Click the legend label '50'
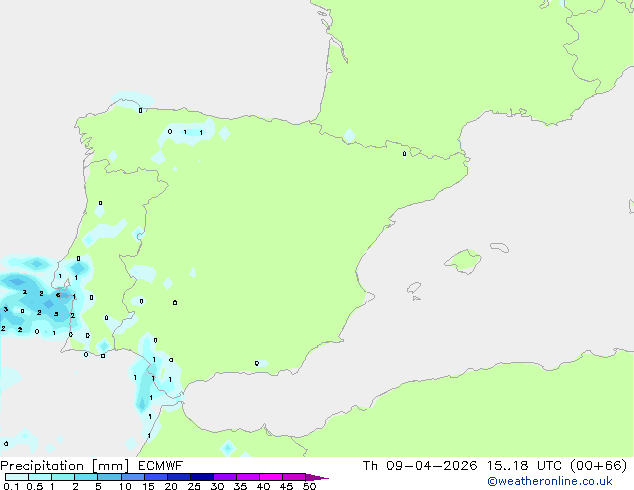This screenshot has height=490, width=634. pyautogui.click(x=310, y=486)
